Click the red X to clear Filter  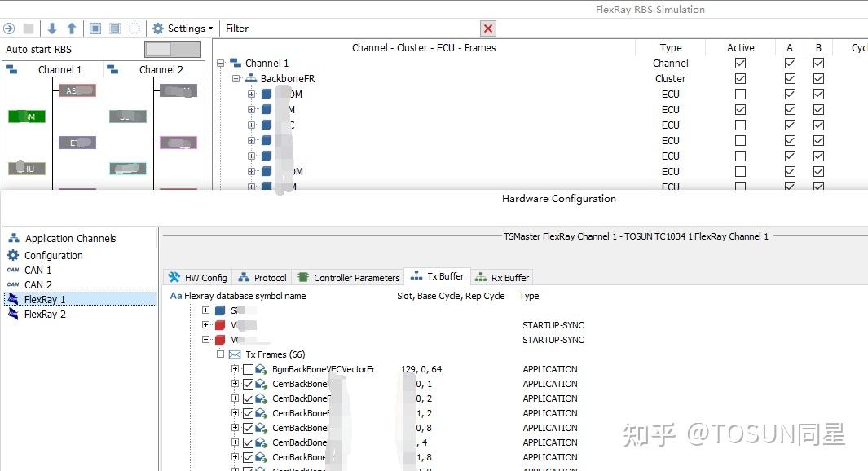pyautogui.click(x=487, y=28)
